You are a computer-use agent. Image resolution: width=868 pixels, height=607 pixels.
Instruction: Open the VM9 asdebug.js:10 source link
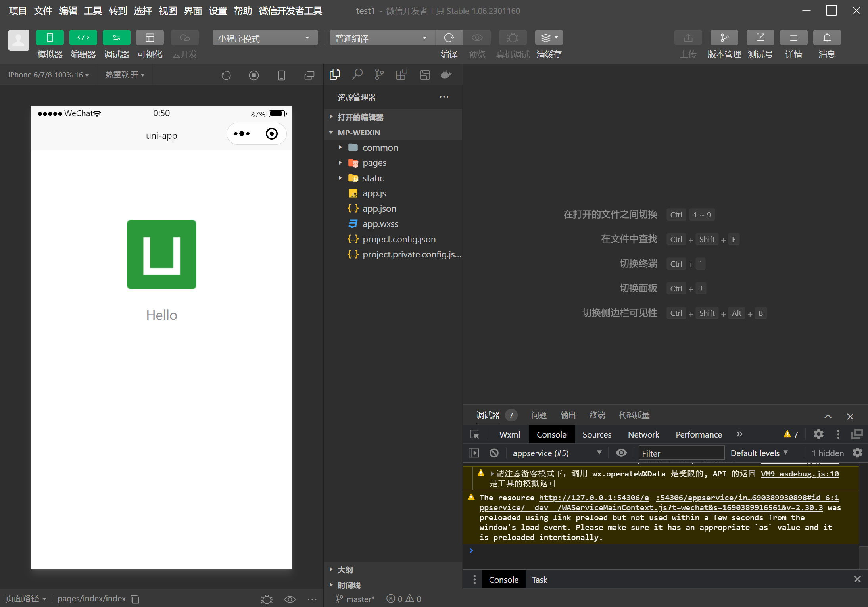(x=800, y=474)
